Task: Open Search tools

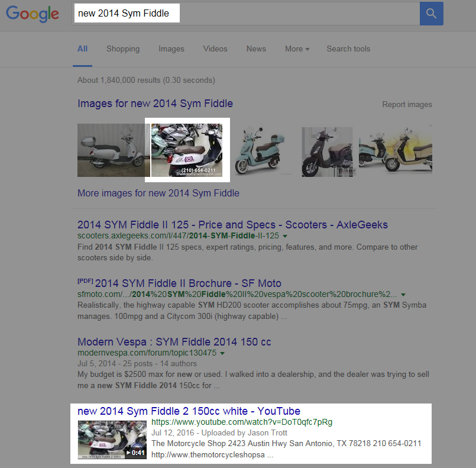Action: (348, 49)
